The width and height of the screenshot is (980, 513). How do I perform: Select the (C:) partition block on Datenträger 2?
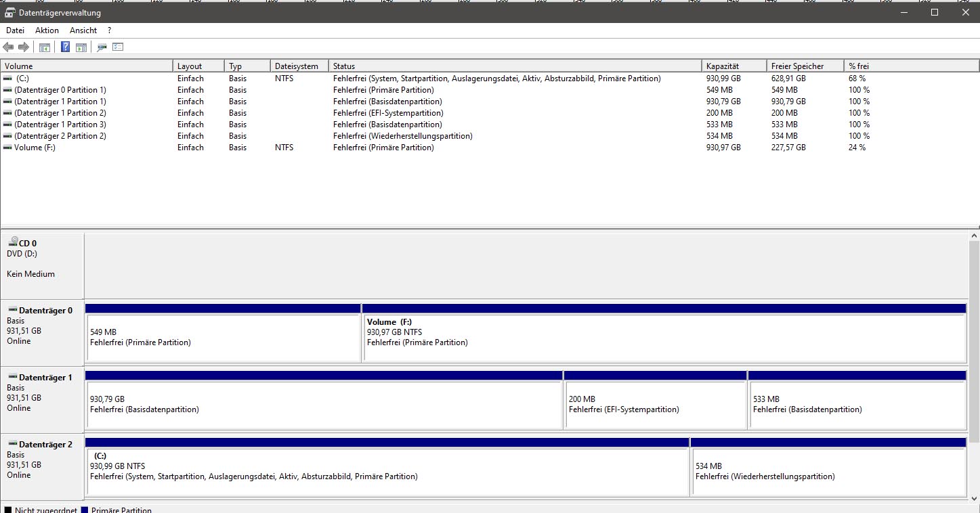click(x=387, y=467)
